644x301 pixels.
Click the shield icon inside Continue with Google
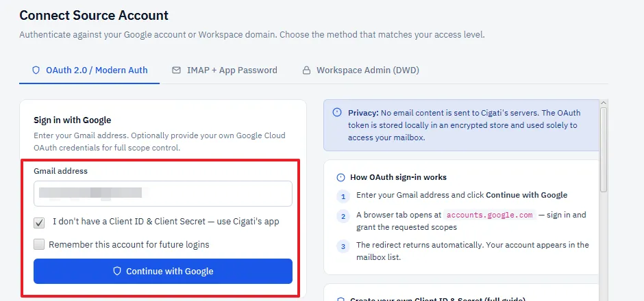[117, 271]
